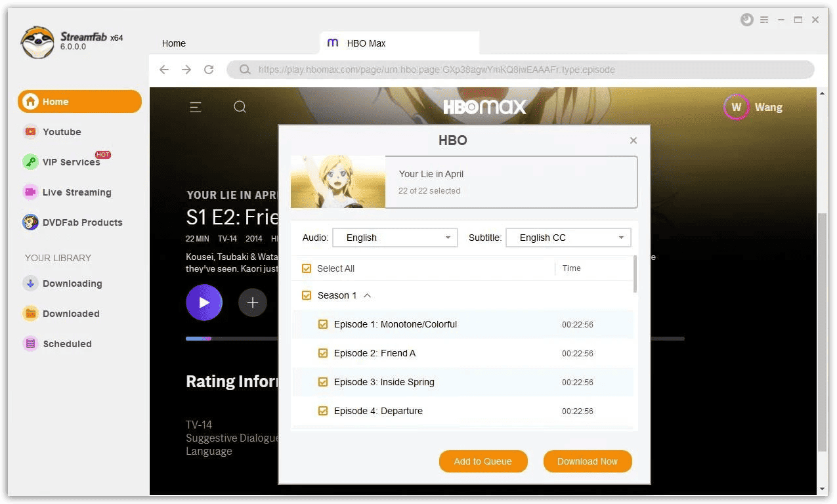Viewport: 837px width, 504px height.
Task: Uncheck Episode 4: Departure
Action: 323,411
